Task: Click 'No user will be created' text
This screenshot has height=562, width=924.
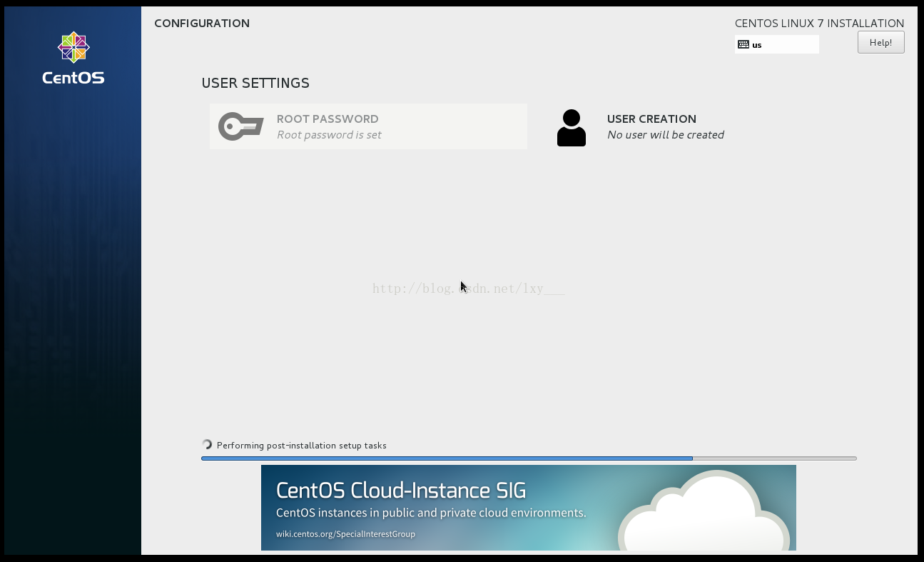Action: click(666, 135)
